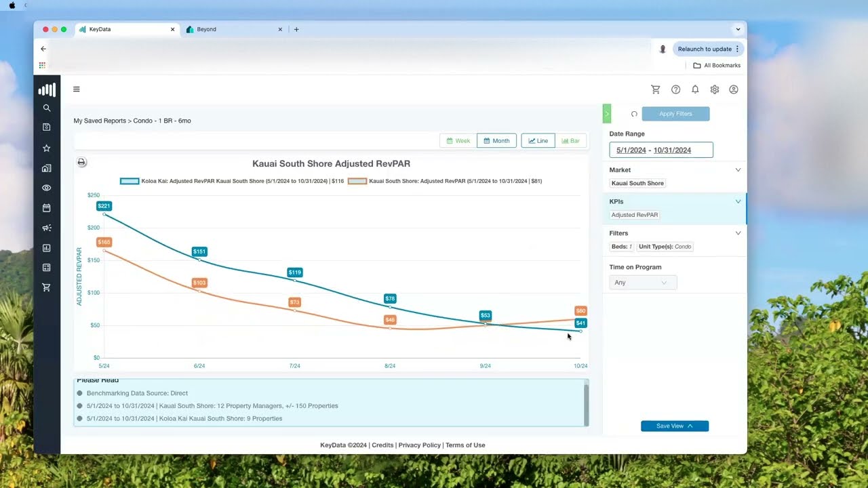
Task: Open All Bookmarks folder
Action: click(717, 66)
